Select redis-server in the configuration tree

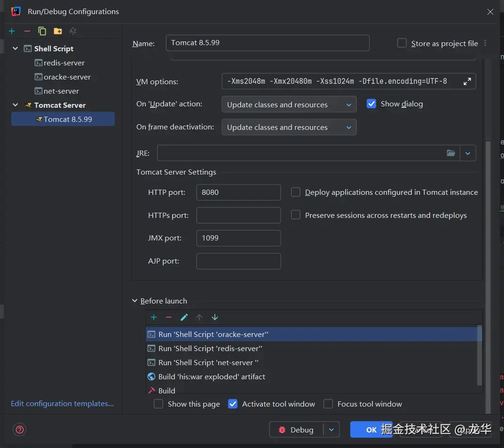[64, 63]
